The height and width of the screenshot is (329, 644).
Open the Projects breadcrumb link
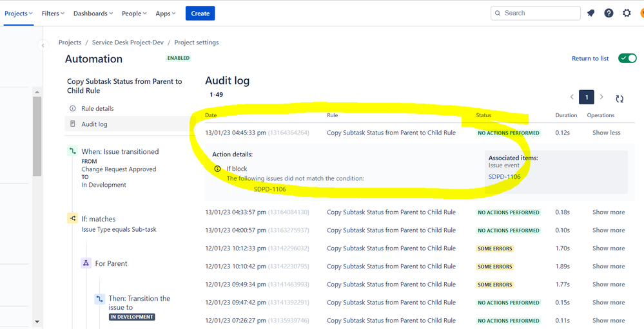pos(70,42)
